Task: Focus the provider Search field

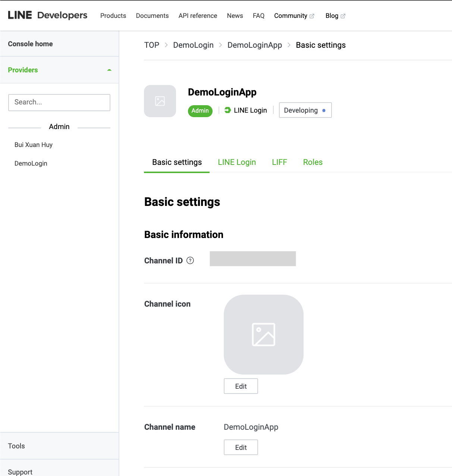Action: [59, 102]
